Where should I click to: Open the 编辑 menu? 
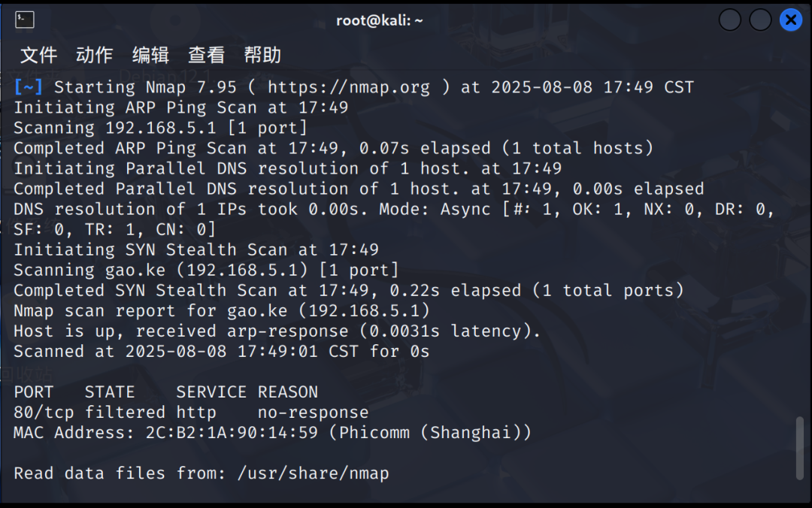[x=150, y=55]
